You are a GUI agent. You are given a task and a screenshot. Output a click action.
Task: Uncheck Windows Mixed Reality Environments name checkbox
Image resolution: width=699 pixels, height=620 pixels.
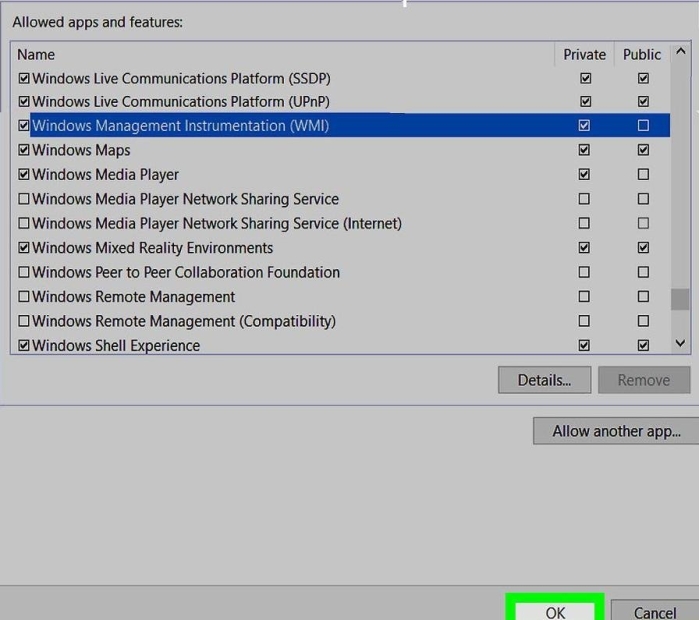tap(24, 248)
